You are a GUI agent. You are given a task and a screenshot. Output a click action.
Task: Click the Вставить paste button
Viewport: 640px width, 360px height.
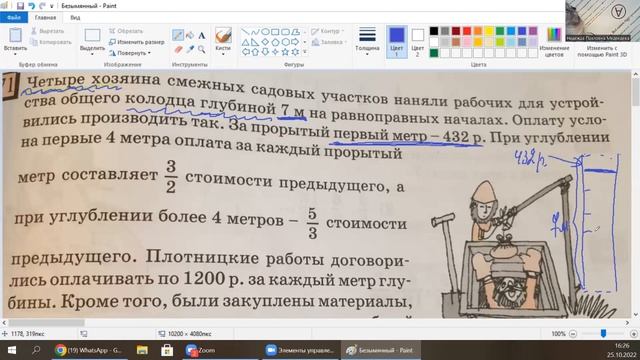point(15,35)
